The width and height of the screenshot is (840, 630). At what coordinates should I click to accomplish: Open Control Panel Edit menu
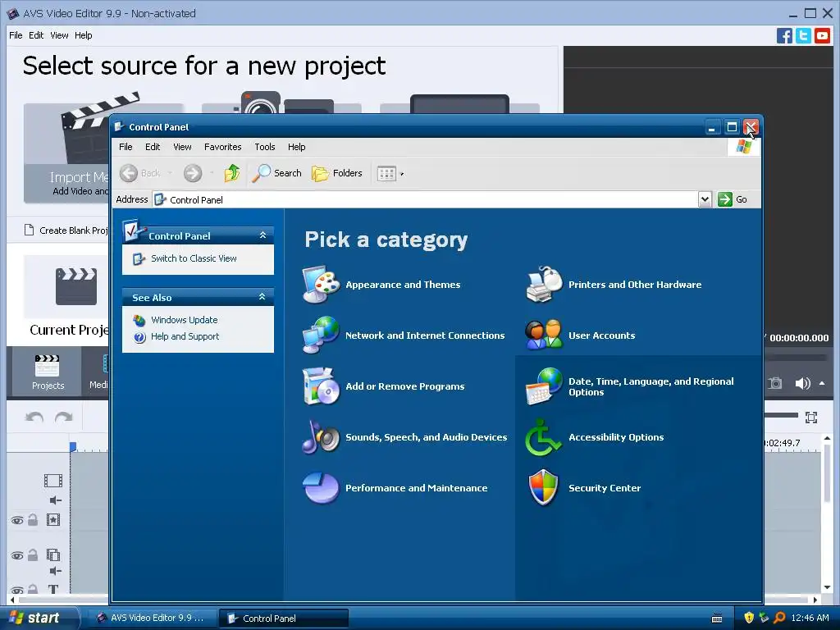coord(153,147)
